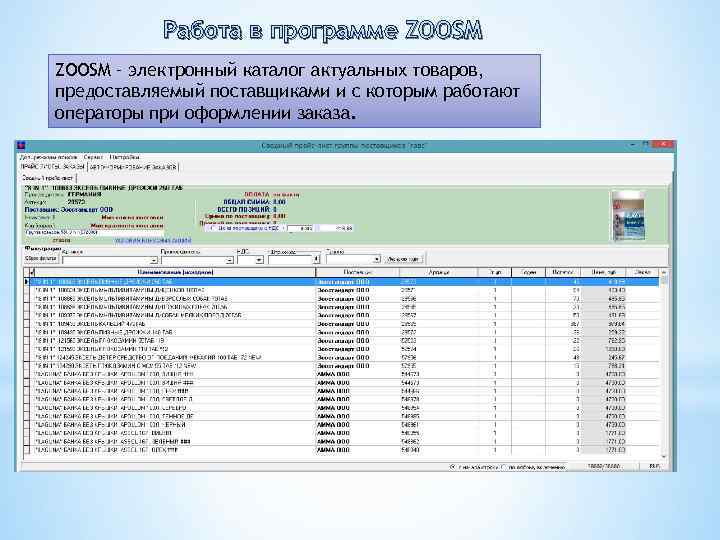
Task: Sort by the Наименование column header
Action: (x=175, y=272)
